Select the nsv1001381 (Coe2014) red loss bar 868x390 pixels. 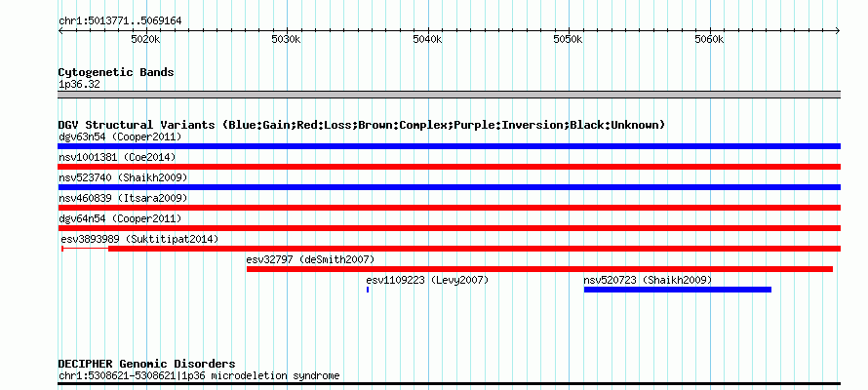coord(449,167)
